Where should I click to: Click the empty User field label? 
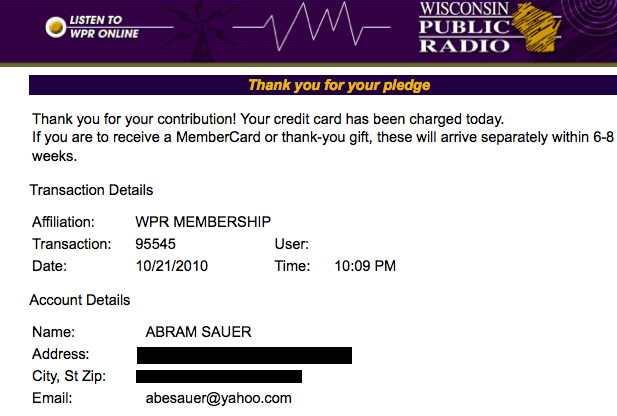click(292, 244)
